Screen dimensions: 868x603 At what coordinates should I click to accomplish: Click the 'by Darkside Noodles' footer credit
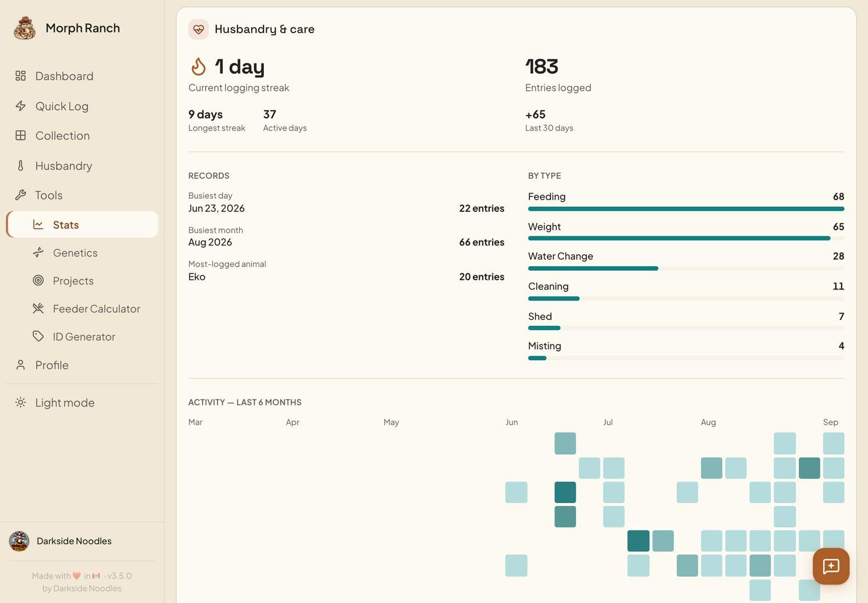[x=82, y=588]
